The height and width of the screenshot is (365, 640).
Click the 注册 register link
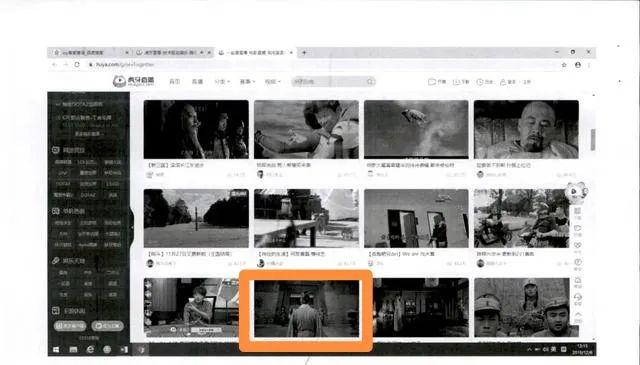tap(527, 82)
